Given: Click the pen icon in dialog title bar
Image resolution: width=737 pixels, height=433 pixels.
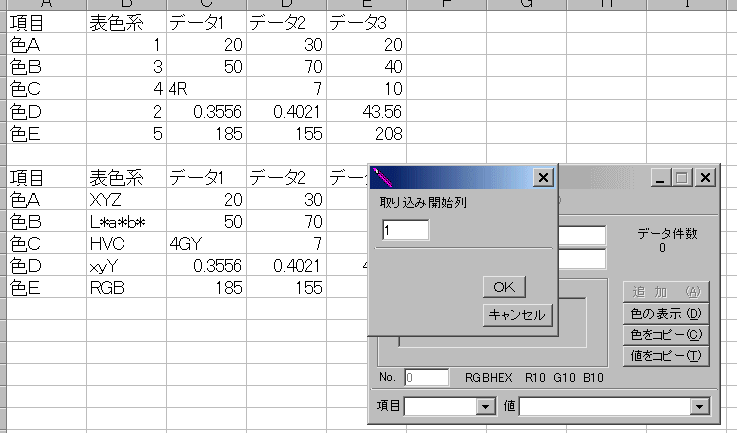Looking at the screenshot, I should coord(381,178).
